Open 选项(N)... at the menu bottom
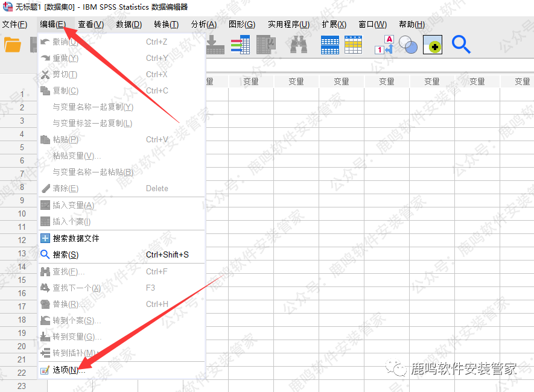 121,370
